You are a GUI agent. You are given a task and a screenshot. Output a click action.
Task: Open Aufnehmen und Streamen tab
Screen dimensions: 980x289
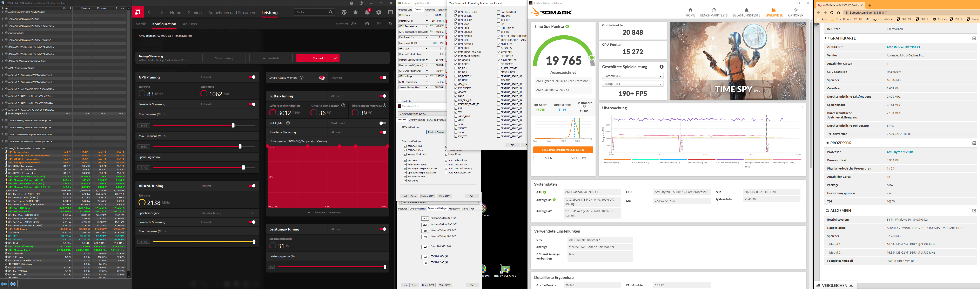[x=232, y=13]
